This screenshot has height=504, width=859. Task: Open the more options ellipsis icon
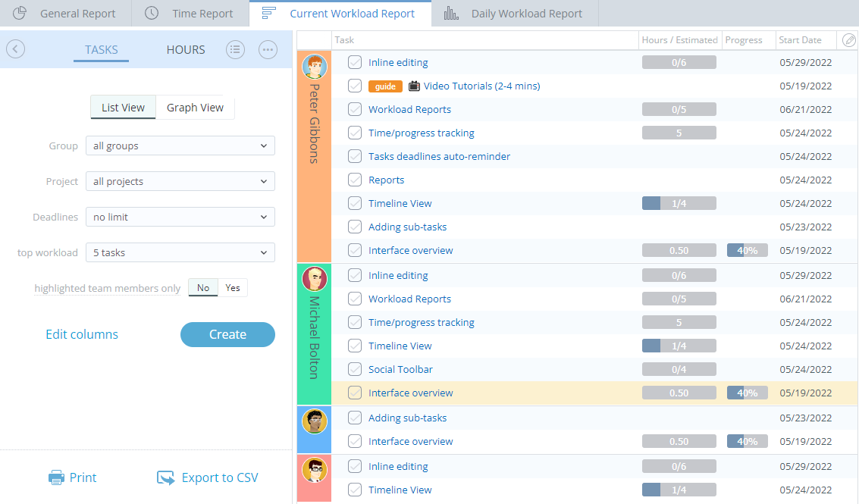(268, 49)
